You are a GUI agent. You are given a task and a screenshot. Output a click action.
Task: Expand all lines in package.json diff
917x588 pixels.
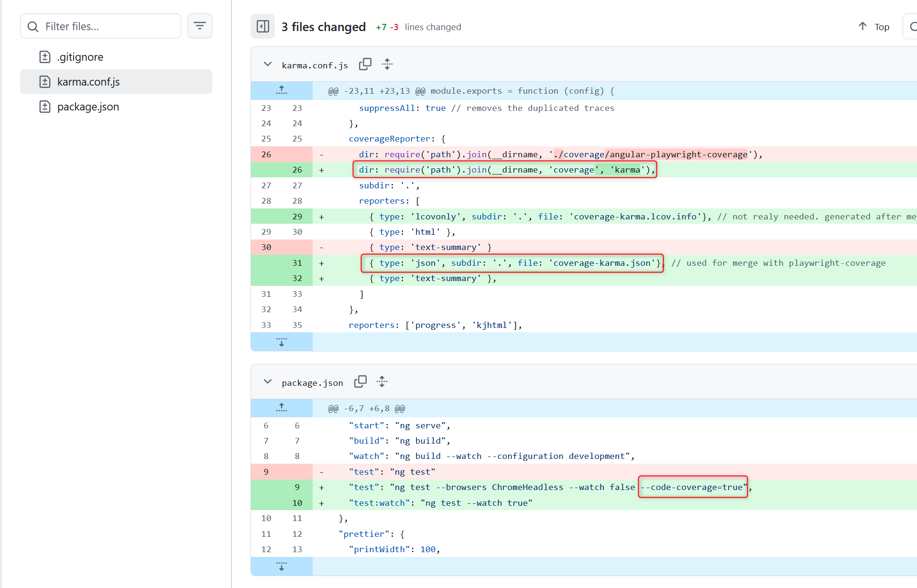point(382,381)
